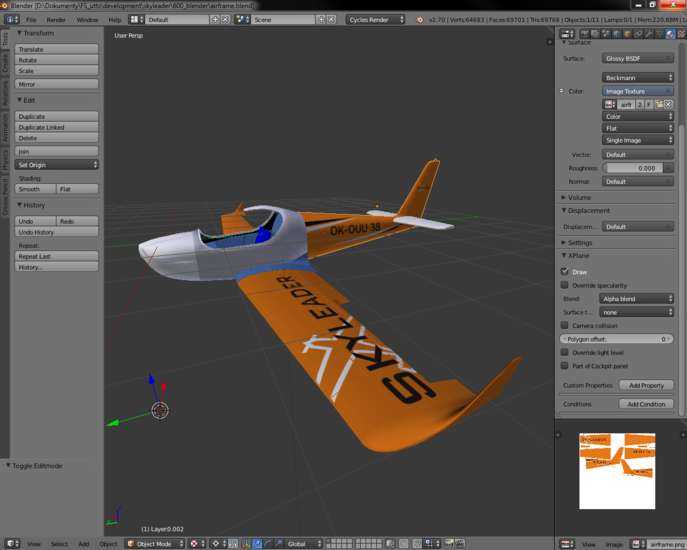687x550 pixels.
Task: Open the Beckmann distribution dropdown
Action: click(637, 78)
